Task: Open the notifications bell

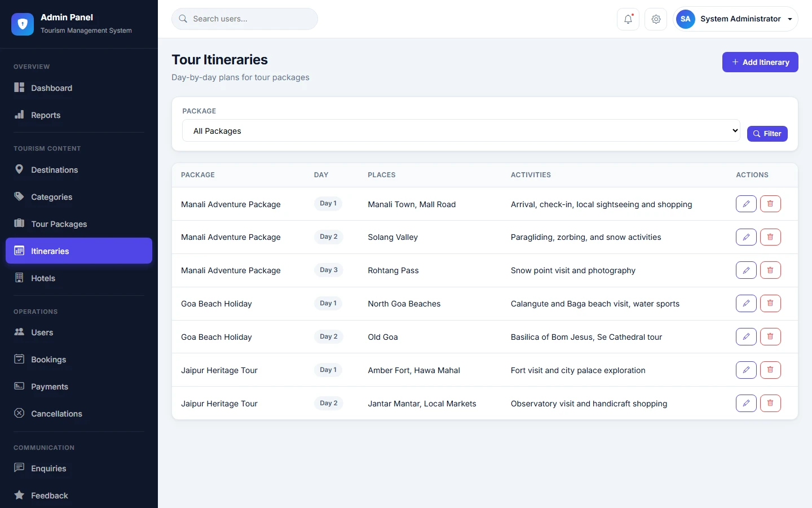Action: (628, 19)
